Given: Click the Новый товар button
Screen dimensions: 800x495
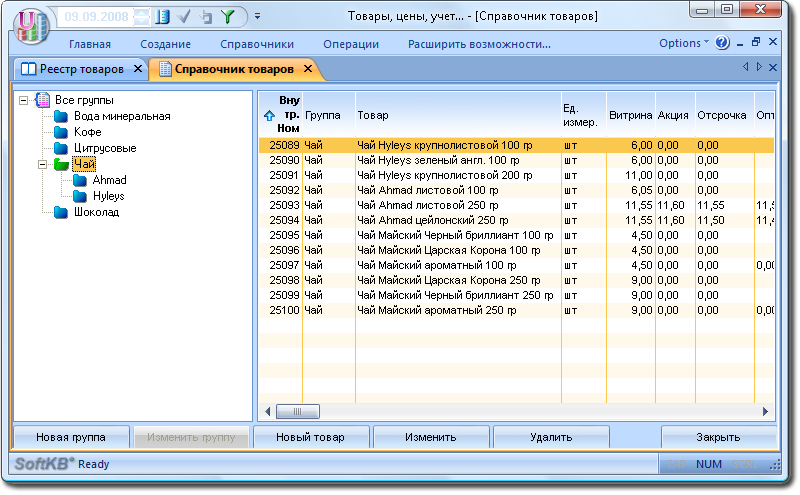Looking at the screenshot, I should tap(310, 437).
